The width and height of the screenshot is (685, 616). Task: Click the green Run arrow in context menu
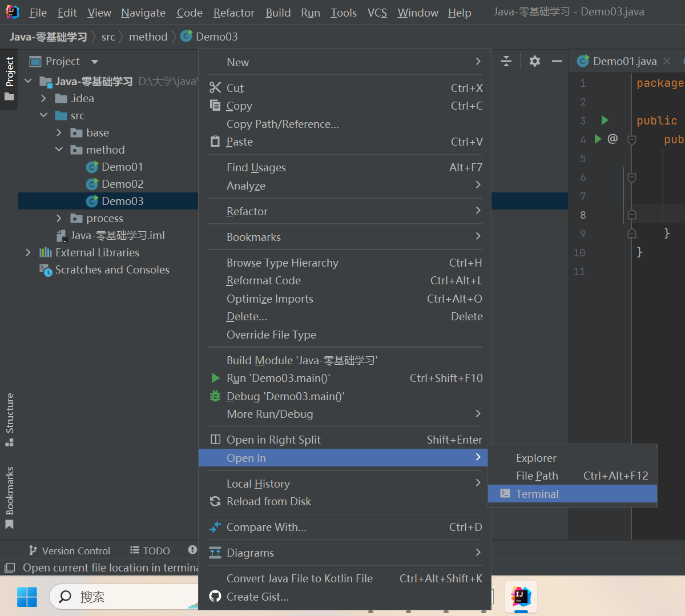pyautogui.click(x=215, y=378)
